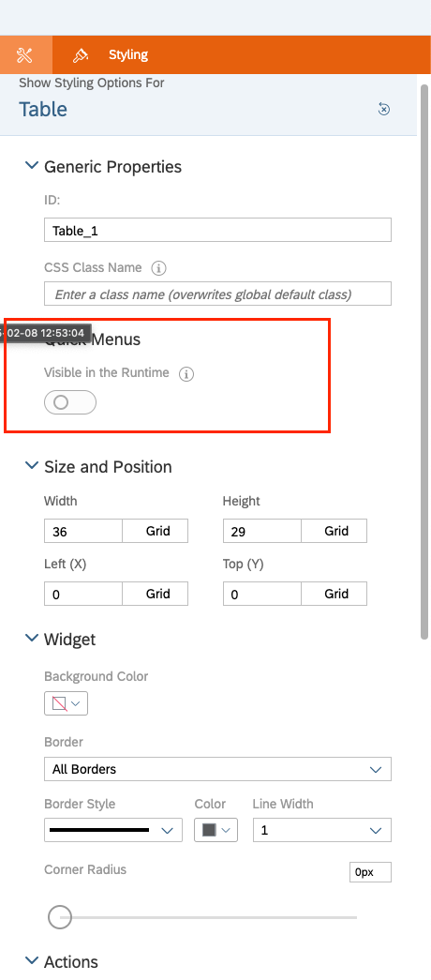Open the Builder wrench and screwdriver tab
431x980 pixels.
point(25,55)
